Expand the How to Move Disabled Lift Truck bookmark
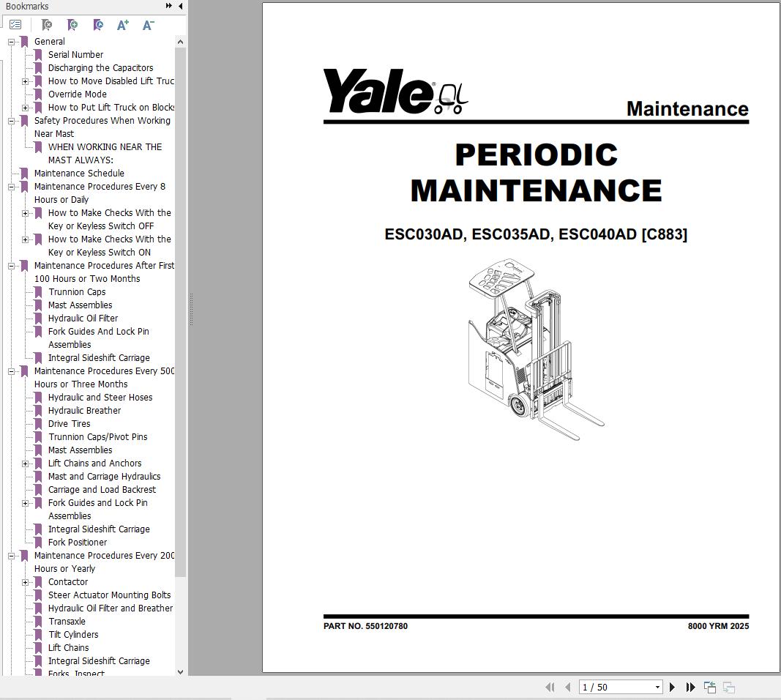This screenshot has width=781, height=700. (x=26, y=81)
